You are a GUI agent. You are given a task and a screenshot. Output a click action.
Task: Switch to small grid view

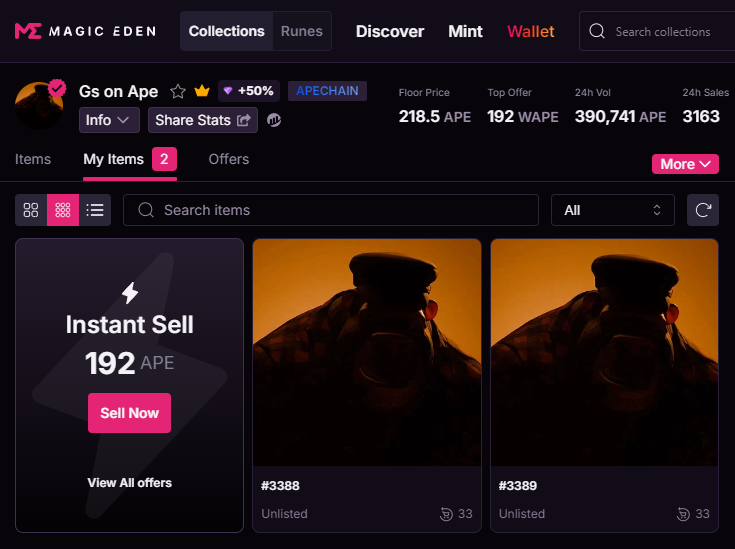63,210
